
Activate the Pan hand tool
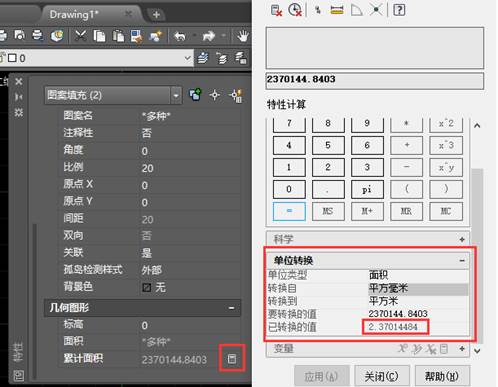pos(242,36)
